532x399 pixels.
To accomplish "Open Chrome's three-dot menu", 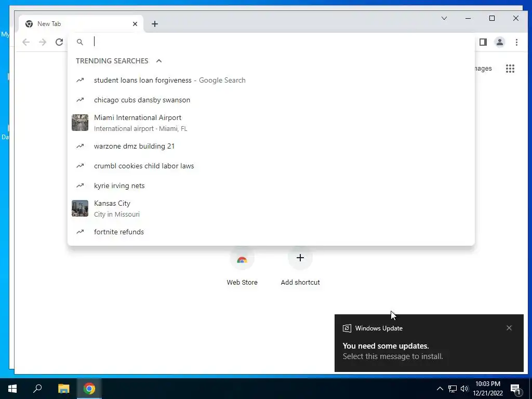I will pyautogui.click(x=516, y=42).
